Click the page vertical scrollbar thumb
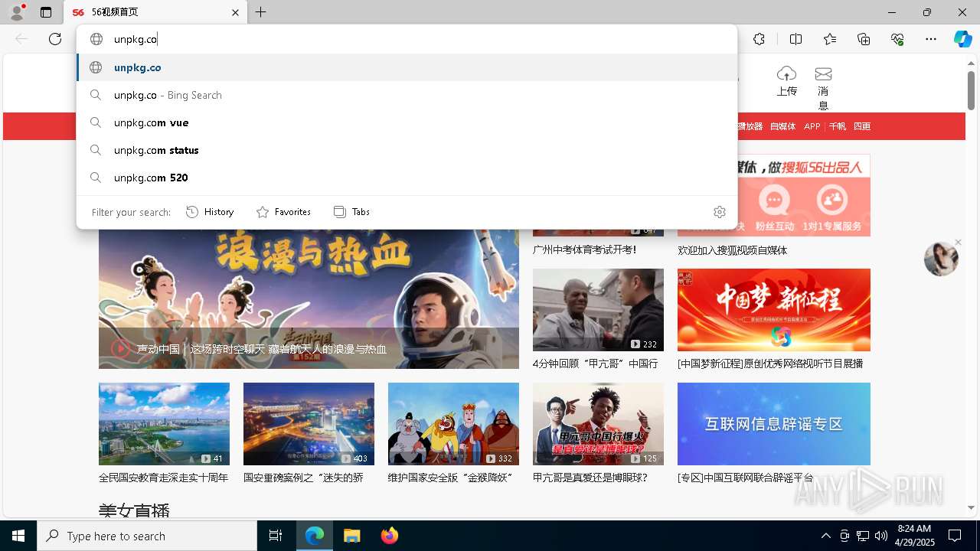The image size is (980, 551). point(971,90)
